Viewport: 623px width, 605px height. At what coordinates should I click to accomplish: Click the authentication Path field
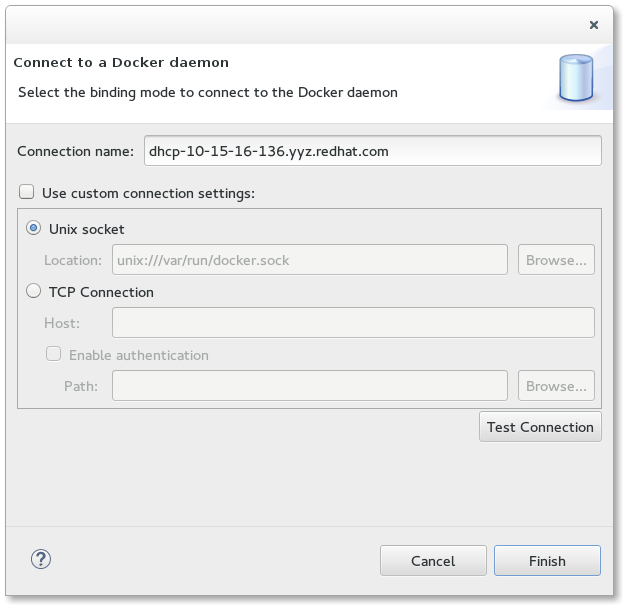(x=310, y=386)
